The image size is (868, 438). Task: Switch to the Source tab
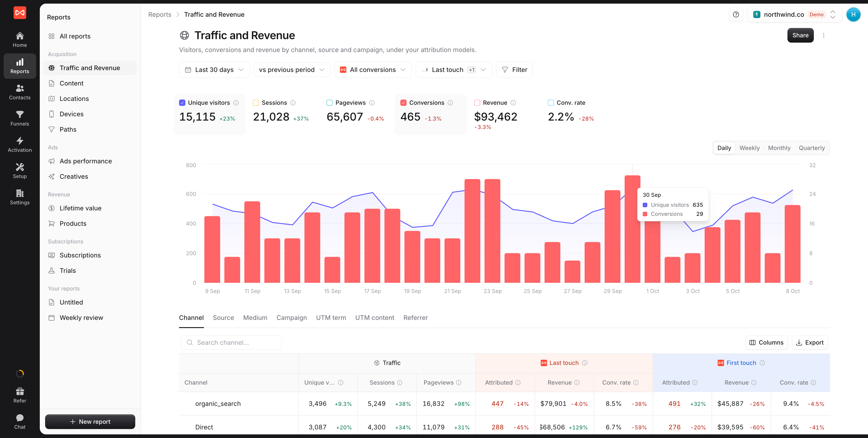pyautogui.click(x=223, y=318)
